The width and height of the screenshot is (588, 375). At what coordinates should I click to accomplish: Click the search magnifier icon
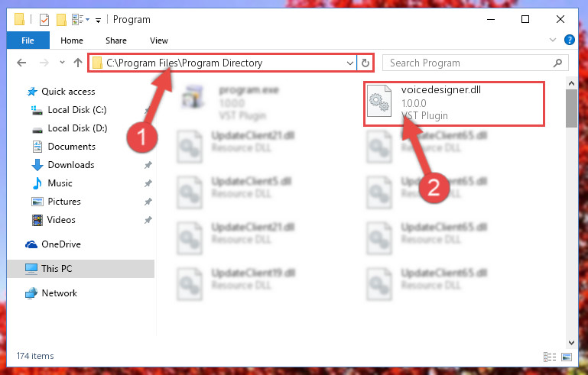click(557, 63)
